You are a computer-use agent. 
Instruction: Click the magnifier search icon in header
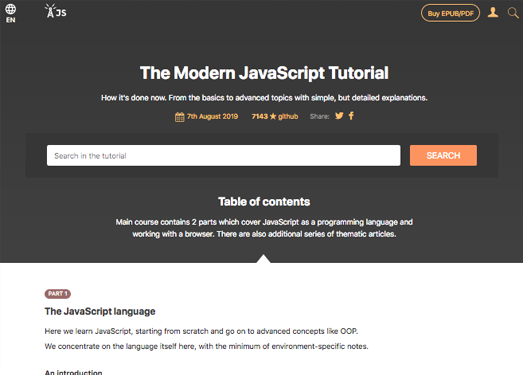pos(513,13)
